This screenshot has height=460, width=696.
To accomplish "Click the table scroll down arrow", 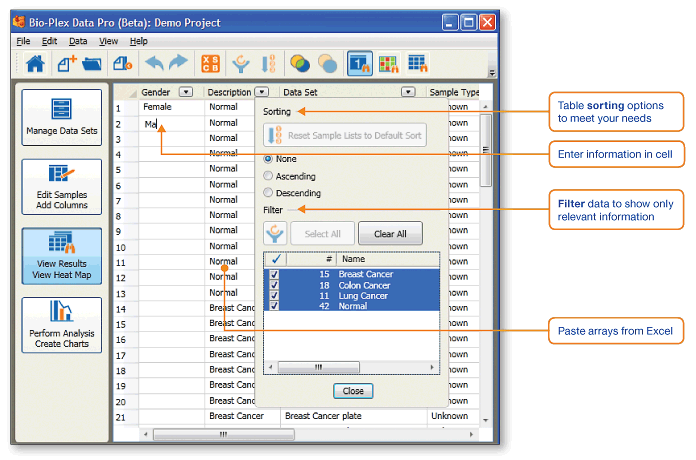I will pyautogui.click(x=486, y=420).
